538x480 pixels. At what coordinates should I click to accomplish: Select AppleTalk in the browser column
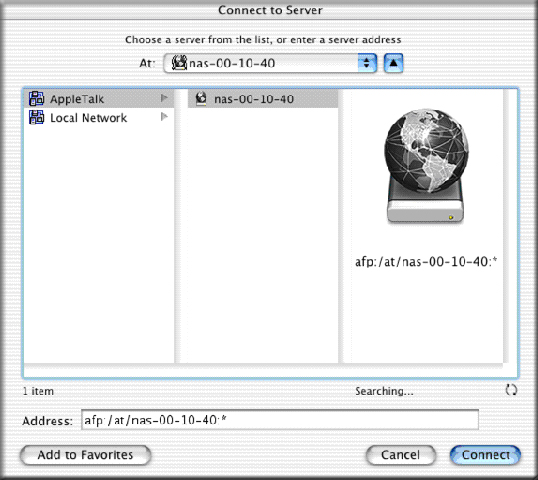point(99,99)
